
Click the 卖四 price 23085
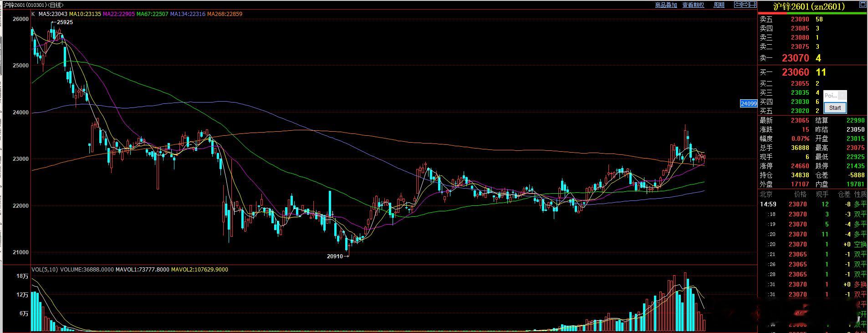pos(800,28)
